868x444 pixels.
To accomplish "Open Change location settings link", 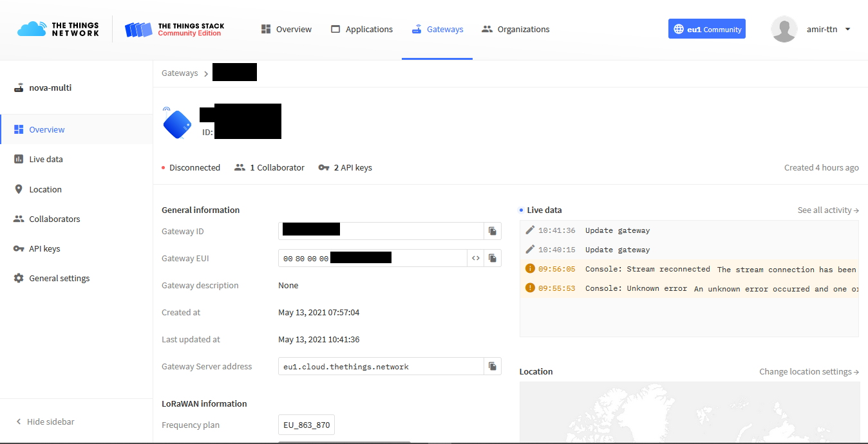I will (809, 371).
